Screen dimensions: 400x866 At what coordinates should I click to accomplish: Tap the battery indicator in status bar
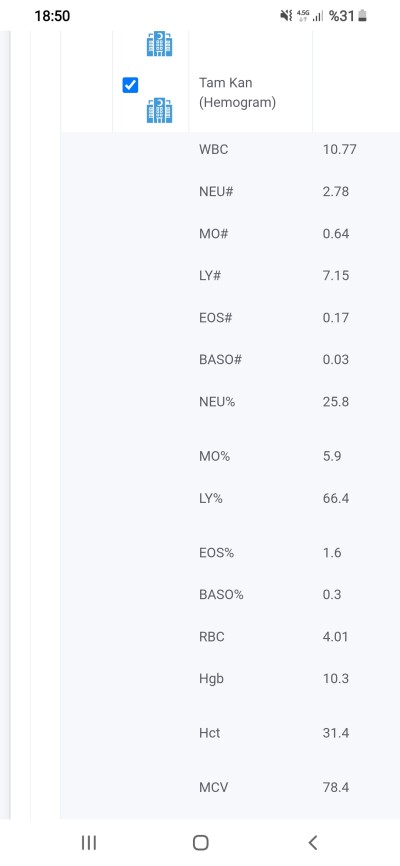pos(362,16)
